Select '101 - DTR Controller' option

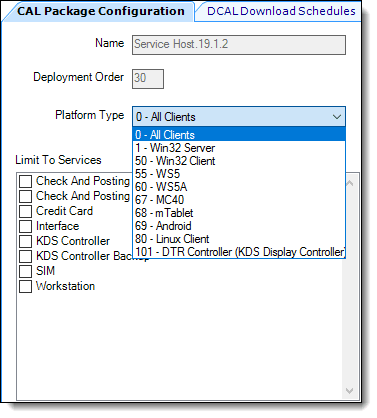239,252
